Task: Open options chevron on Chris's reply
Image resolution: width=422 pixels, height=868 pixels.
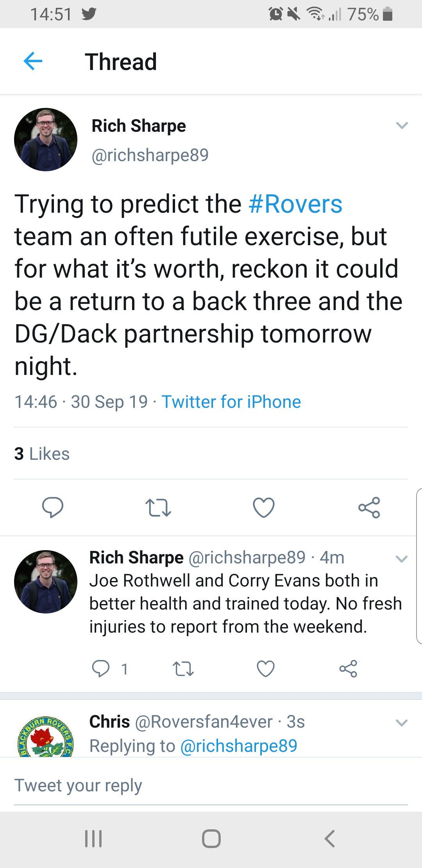Action: (402, 723)
